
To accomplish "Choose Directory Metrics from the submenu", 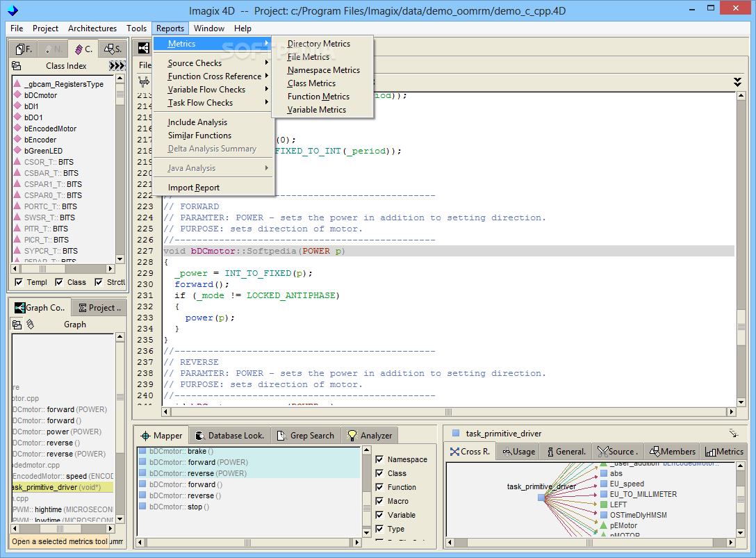I will click(x=319, y=43).
